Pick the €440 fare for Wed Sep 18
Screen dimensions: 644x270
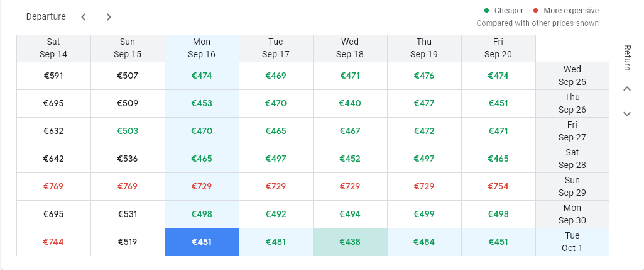point(350,103)
